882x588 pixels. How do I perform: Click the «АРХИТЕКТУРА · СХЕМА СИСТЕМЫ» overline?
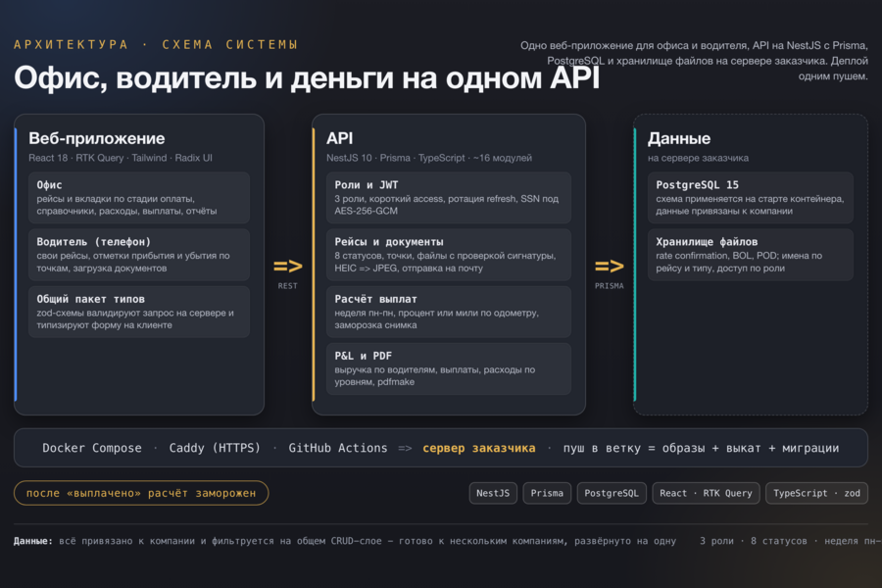(156, 44)
